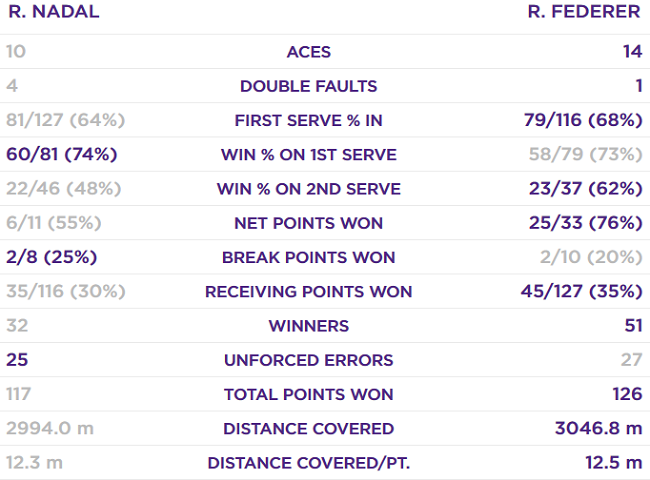Click the DISTANCE COVERED/PT. label

coord(308,463)
